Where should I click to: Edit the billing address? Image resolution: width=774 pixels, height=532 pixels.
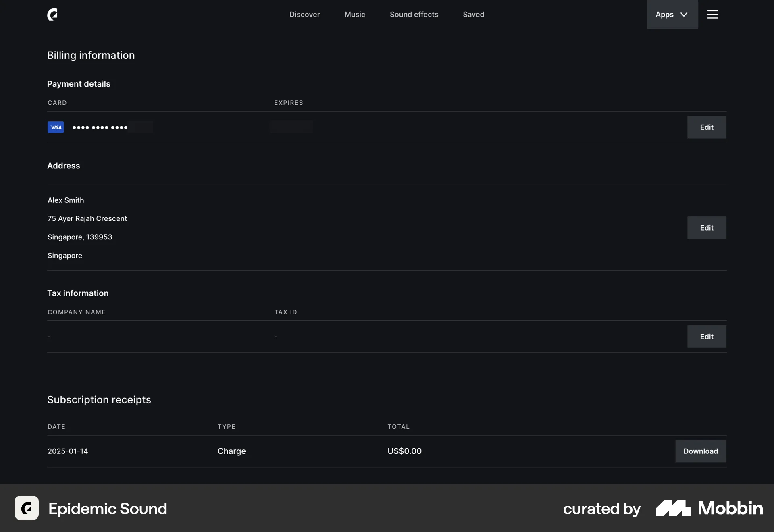pyautogui.click(x=707, y=228)
